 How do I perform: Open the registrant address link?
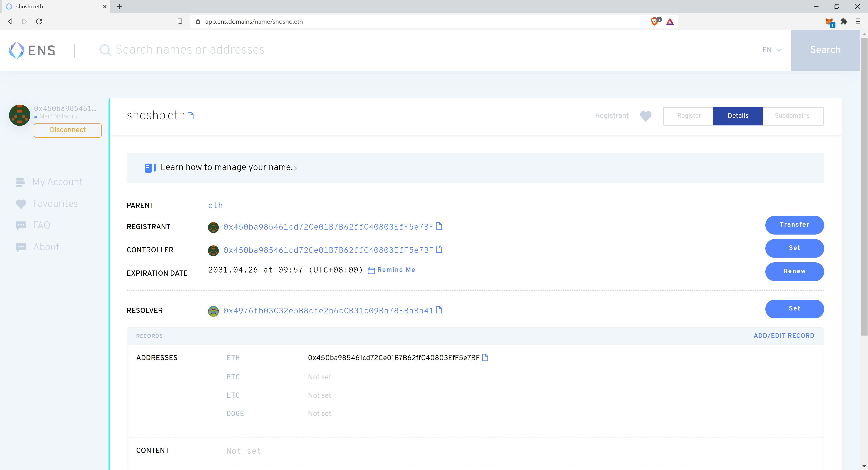click(328, 227)
